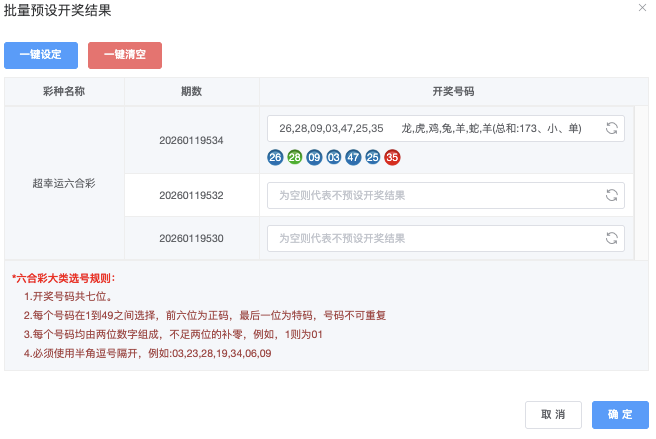The height and width of the screenshot is (439, 656).
Task: Select the 超幸运六合彩 lottery name cell
Action: 64,184
